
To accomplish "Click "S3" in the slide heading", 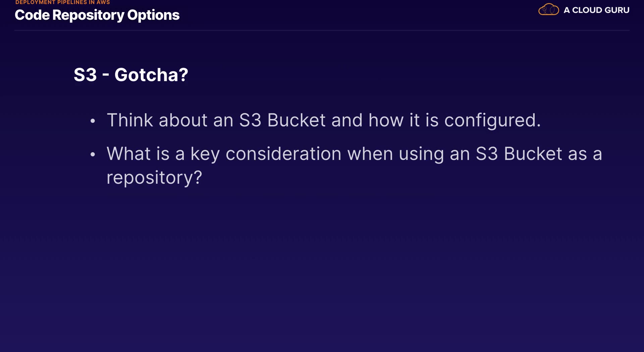I will click(85, 74).
